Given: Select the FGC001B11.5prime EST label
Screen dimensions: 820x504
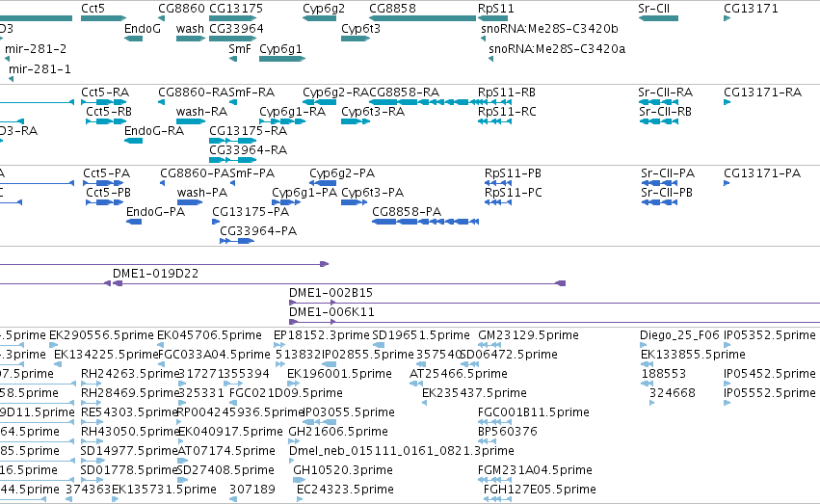Looking at the screenshot, I should point(534,413).
